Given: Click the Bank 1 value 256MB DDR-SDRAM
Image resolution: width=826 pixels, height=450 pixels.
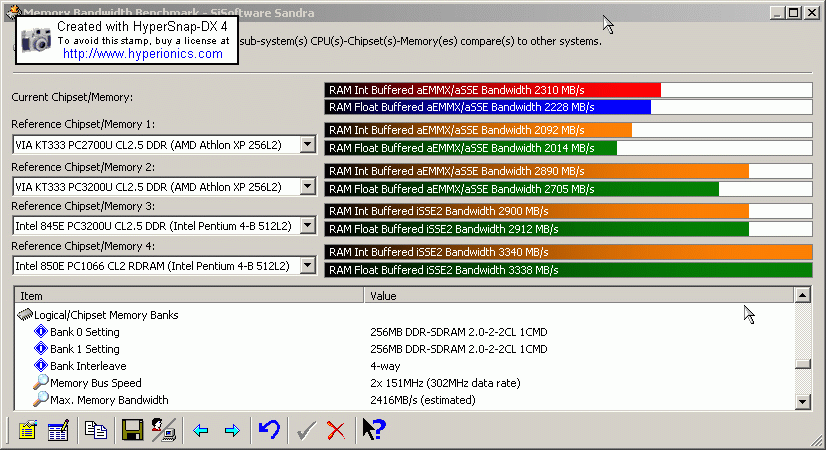Looking at the screenshot, I should point(459,349).
